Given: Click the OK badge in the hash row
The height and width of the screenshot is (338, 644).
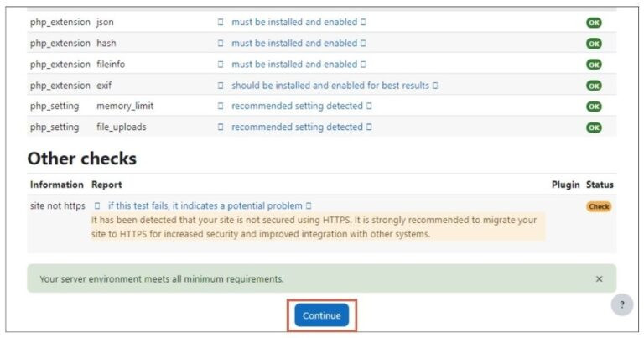Looking at the screenshot, I should pos(594,44).
